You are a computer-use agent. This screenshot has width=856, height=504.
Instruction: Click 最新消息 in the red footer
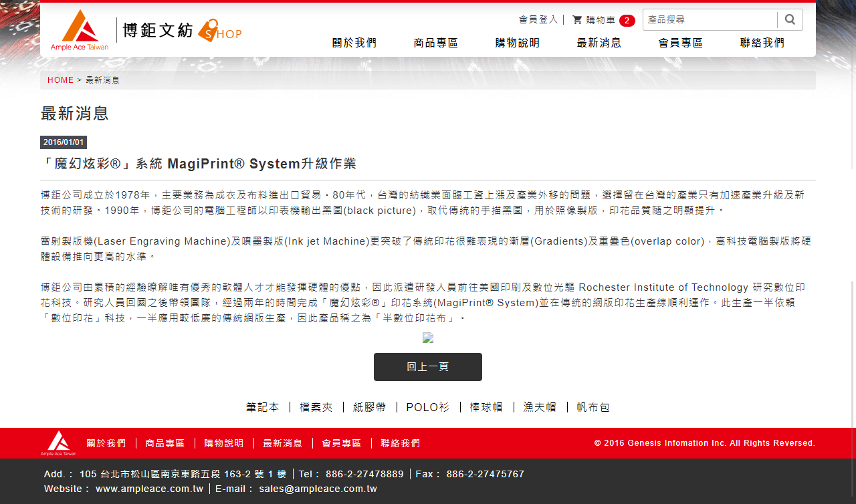click(283, 443)
